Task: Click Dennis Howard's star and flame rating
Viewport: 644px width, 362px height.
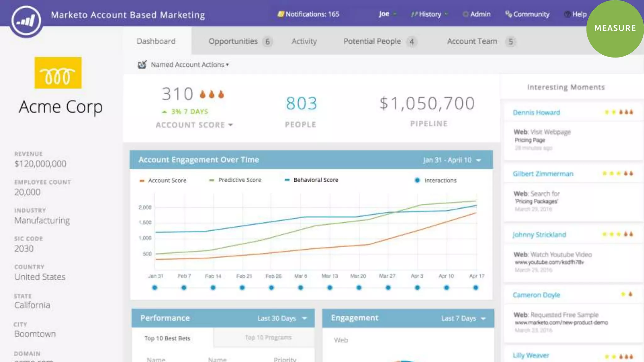Action: pyautogui.click(x=619, y=112)
